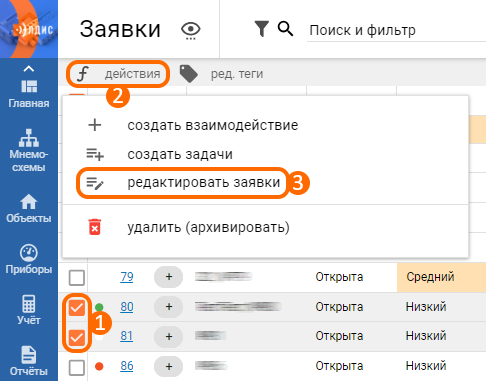The image size is (486, 381).
Task: Open Приборы section in sidebar
Action: coord(29,259)
